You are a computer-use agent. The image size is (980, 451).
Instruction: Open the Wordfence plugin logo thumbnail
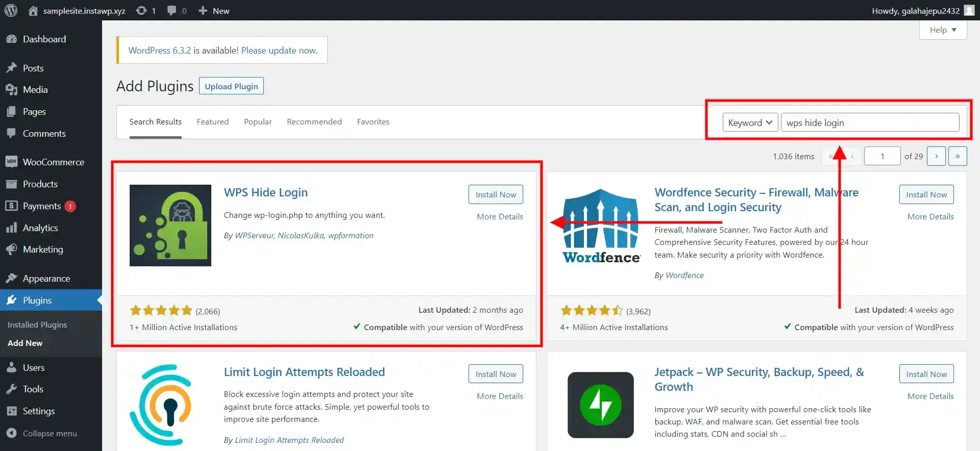click(601, 225)
